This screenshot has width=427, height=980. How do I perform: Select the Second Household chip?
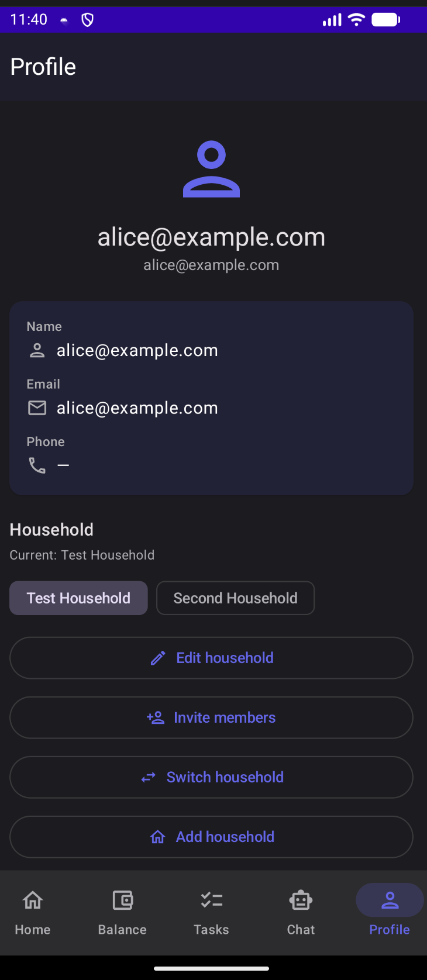pos(235,598)
